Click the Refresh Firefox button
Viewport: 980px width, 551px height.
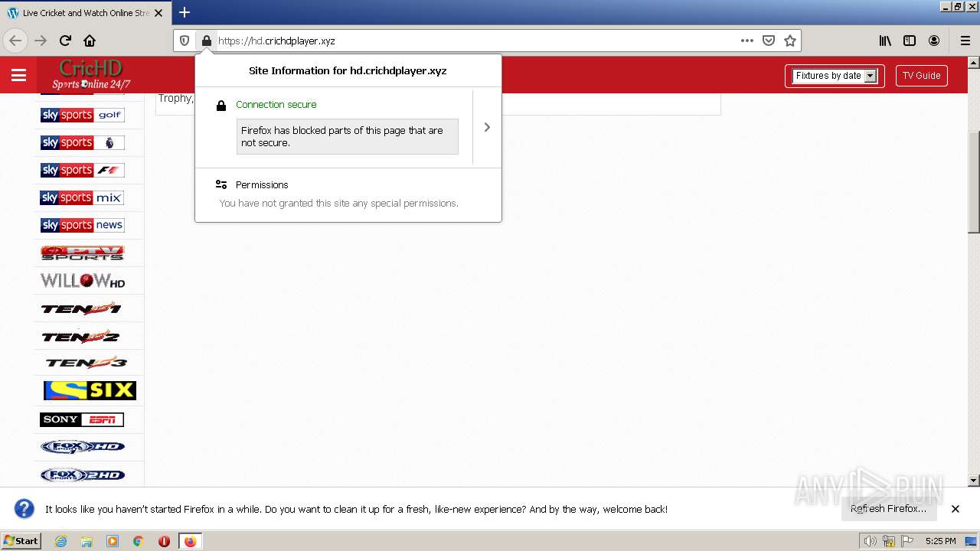click(x=888, y=509)
